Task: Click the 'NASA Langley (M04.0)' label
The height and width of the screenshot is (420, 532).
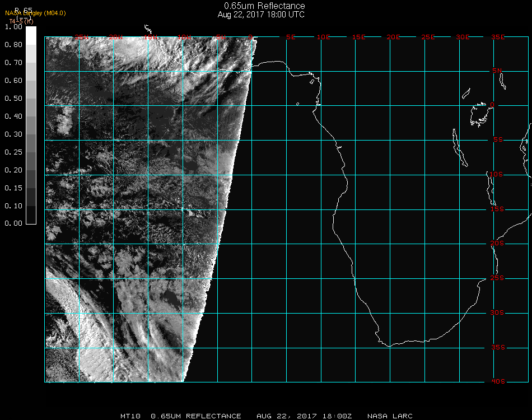Action: coord(35,13)
